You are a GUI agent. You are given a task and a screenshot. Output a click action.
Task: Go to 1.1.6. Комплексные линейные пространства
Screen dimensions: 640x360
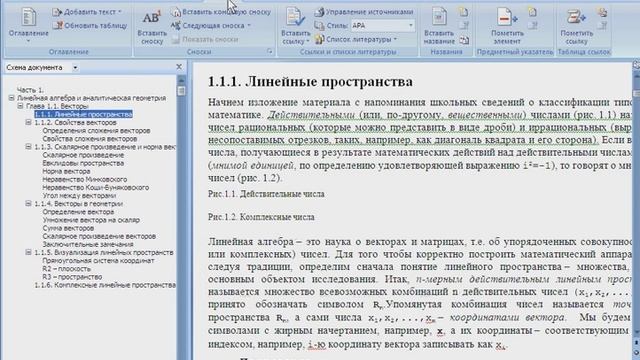(105, 285)
